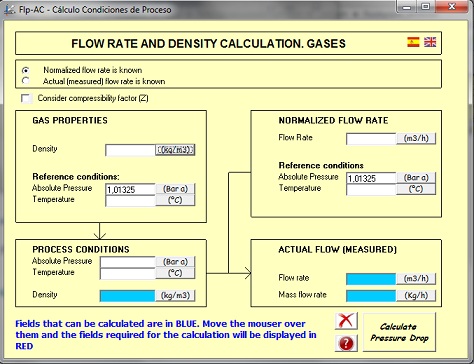Maximize the Flp-AC window
The width and height of the screenshot is (474, 364).
(x=426, y=6)
